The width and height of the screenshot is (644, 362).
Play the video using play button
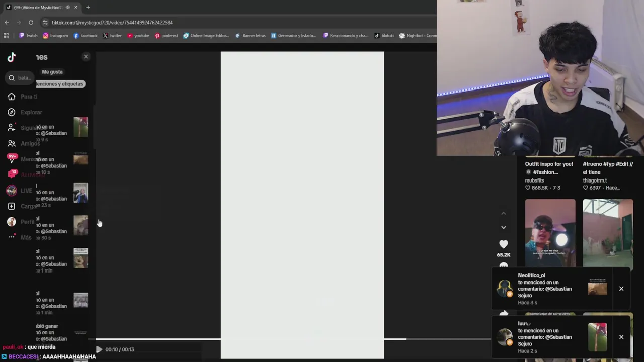[x=99, y=349]
